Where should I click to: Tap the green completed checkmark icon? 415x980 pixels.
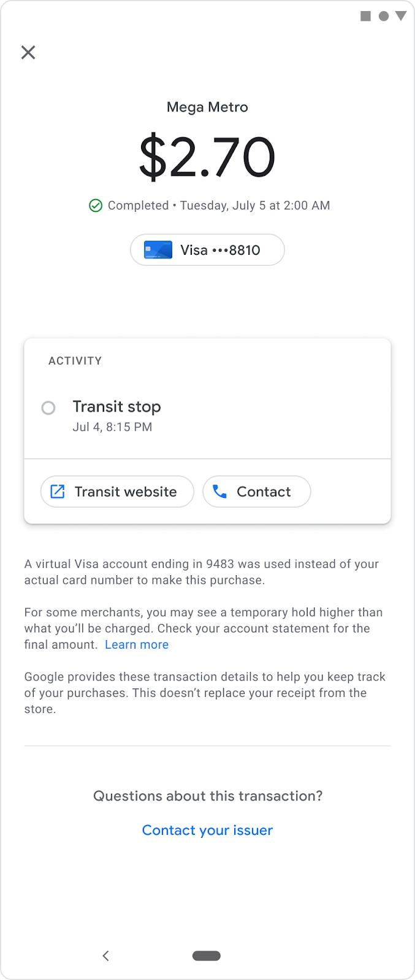96,206
